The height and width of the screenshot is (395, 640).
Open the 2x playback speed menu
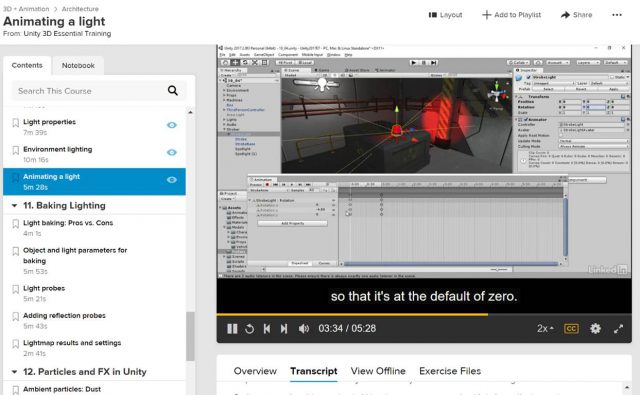(545, 328)
